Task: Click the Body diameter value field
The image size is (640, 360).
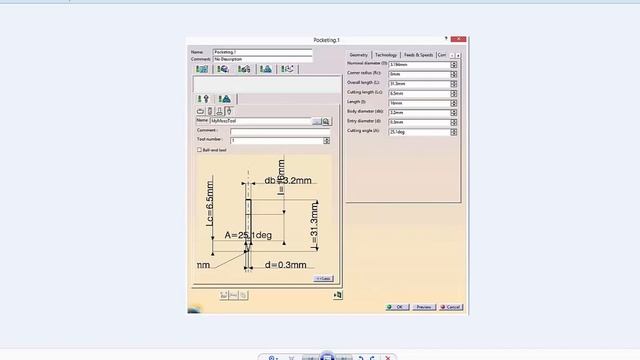Action: coord(419,113)
